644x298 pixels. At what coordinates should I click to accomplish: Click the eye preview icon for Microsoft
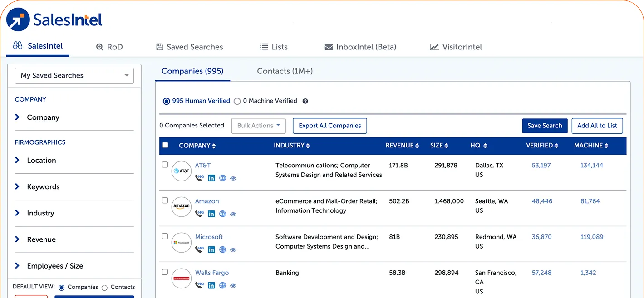(x=233, y=249)
